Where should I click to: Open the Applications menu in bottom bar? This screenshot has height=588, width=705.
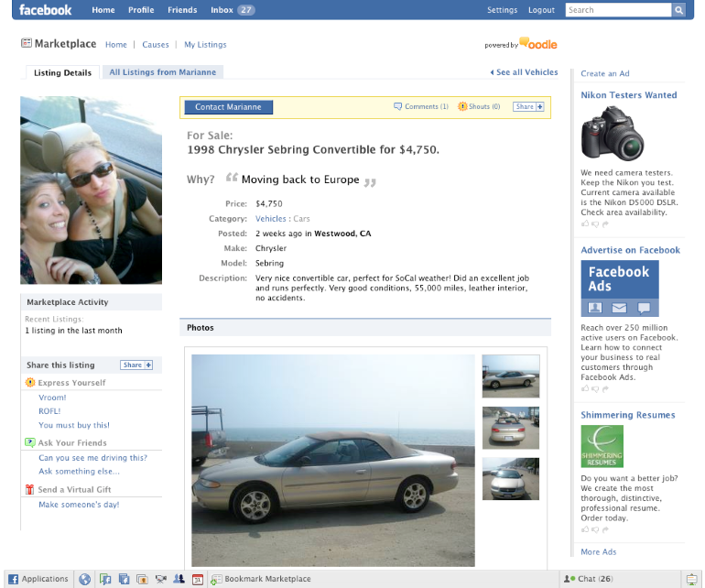point(38,579)
